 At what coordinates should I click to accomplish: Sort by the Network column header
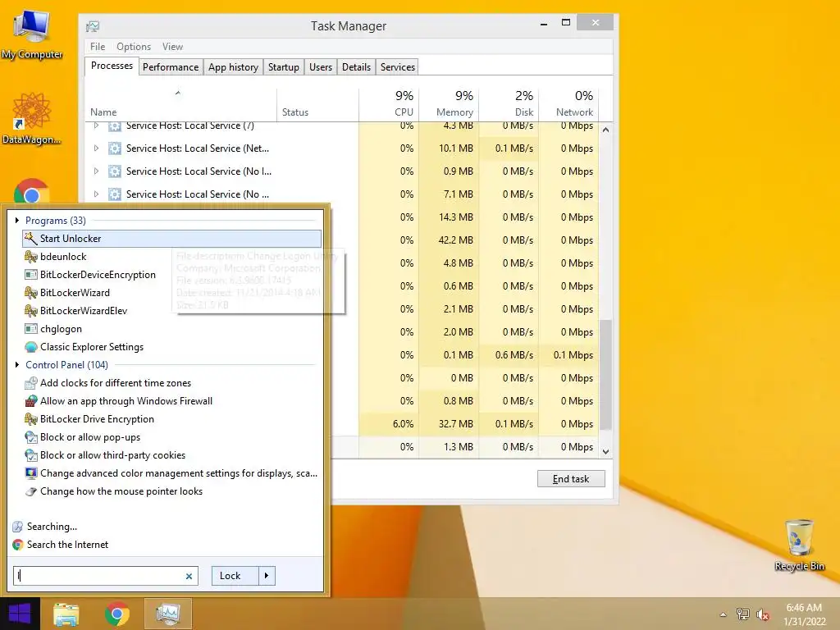568,104
